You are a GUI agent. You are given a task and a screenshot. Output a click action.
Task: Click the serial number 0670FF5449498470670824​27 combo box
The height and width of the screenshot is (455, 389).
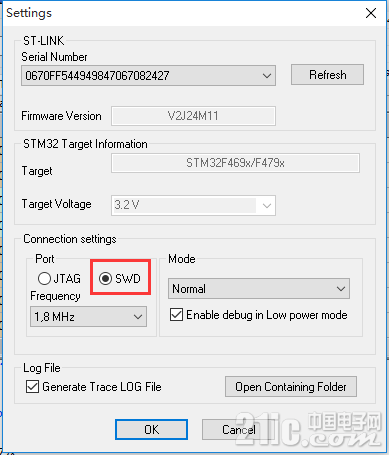[148, 76]
